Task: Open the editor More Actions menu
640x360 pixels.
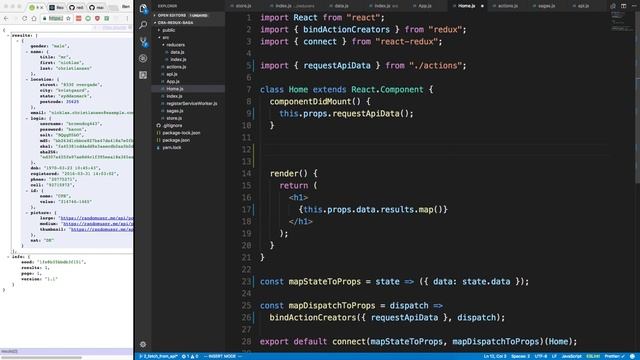Action: tap(634, 6)
